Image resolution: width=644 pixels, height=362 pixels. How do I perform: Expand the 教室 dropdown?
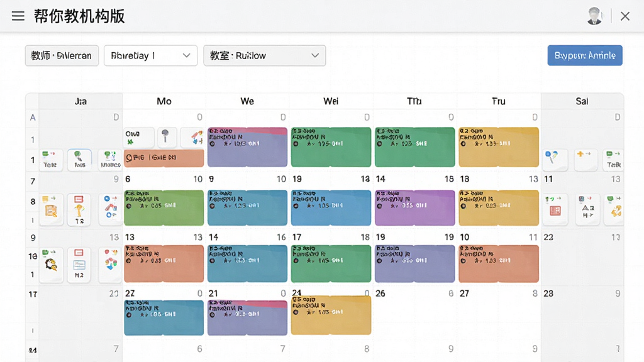coord(265,55)
